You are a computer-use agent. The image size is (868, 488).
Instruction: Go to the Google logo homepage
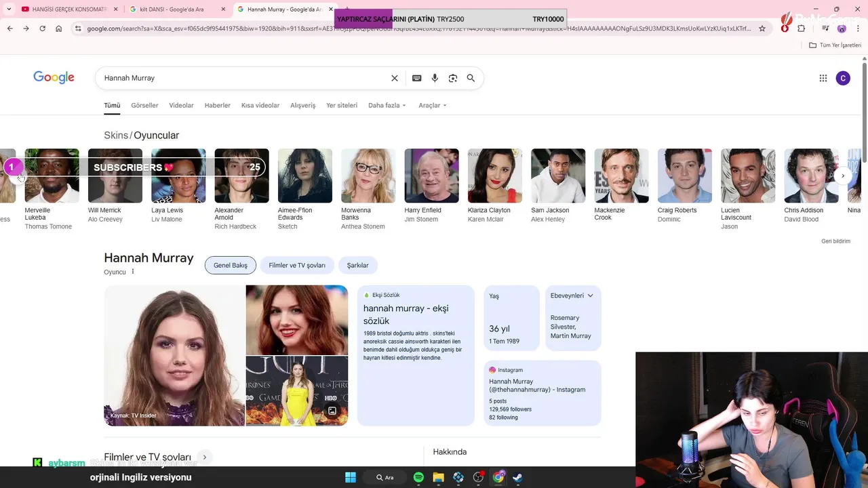(x=54, y=77)
